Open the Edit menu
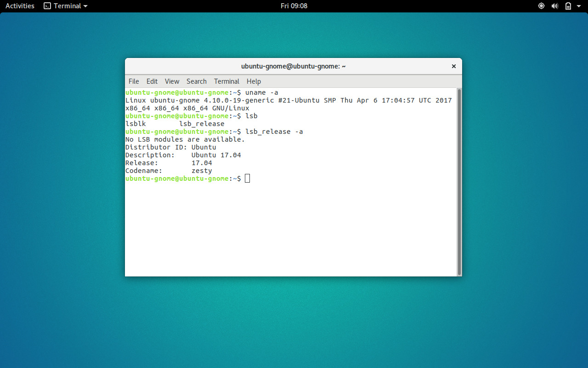The height and width of the screenshot is (368, 588). (152, 81)
